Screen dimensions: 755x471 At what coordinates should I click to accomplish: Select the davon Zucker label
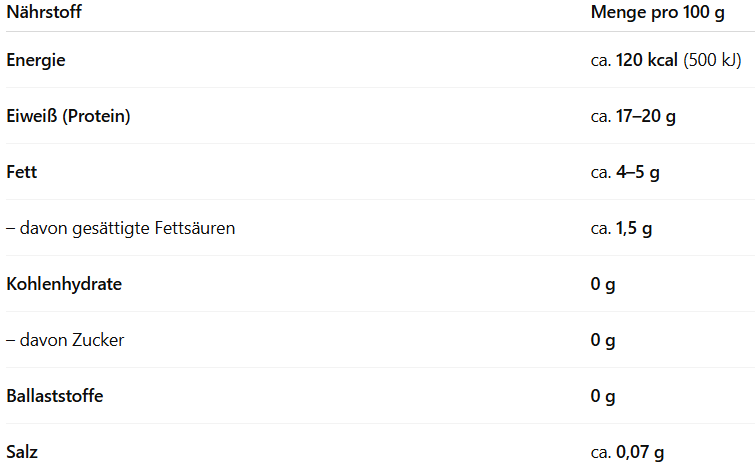click(x=65, y=340)
